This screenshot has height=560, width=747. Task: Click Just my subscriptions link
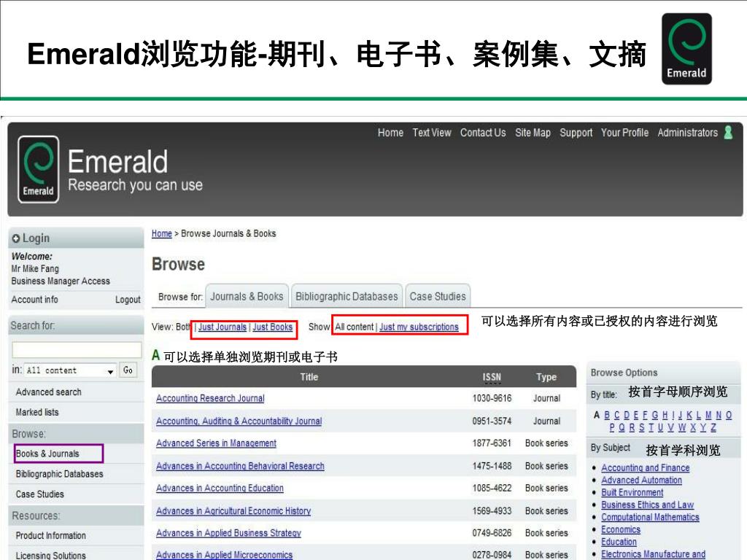pyautogui.click(x=419, y=327)
